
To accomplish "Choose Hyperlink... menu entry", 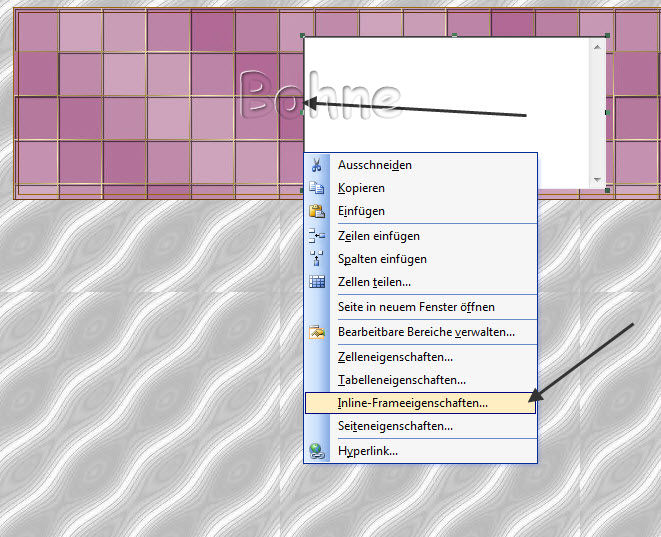I will [x=421, y=451].
